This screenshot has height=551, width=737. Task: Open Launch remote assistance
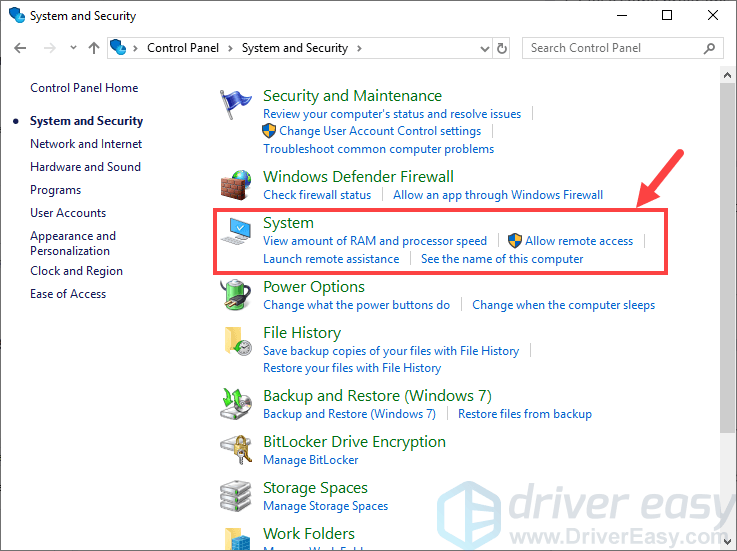(331, 259)
